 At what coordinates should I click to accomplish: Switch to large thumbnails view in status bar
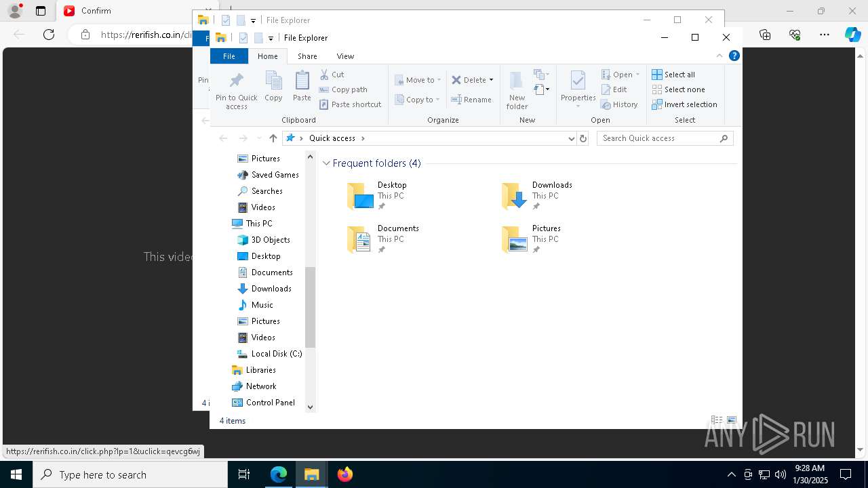click(732, 420)
